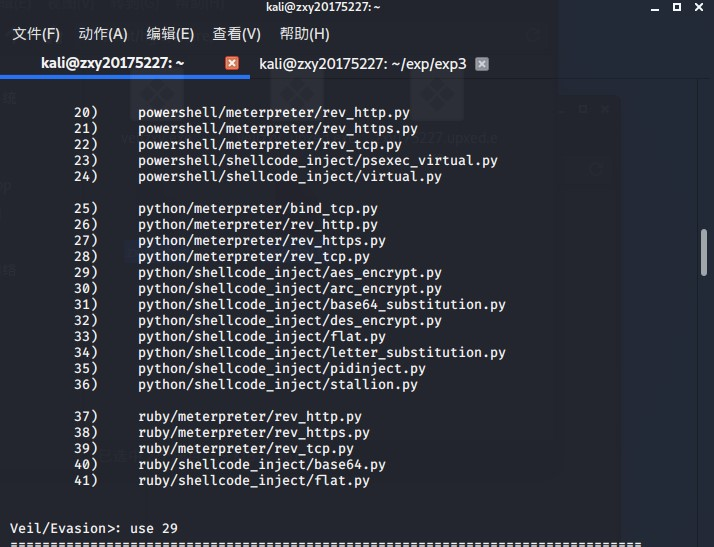The width and height of the screenshot is (714, 547).
Task: Click payload 29 aes_encrypt.py line
Action: coord(258,272)
